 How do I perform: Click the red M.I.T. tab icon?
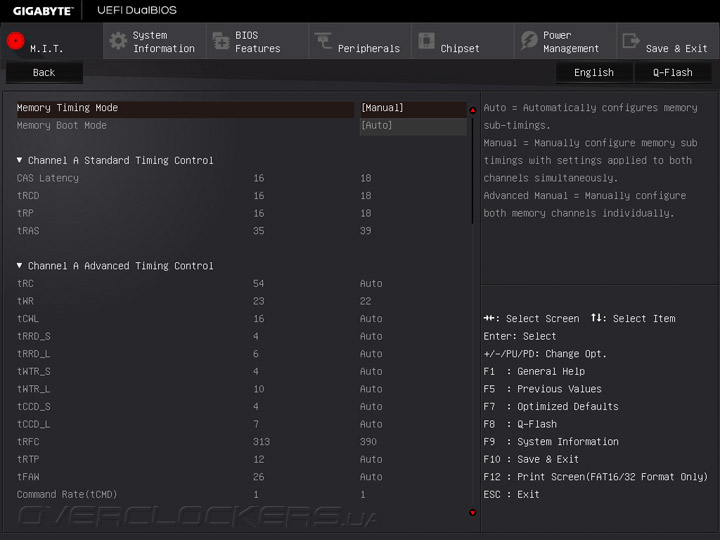coord(16,41)
